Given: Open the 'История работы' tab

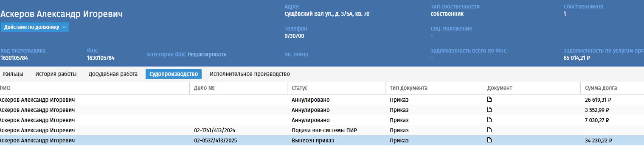Looking at the screenshot, I should pyautogui.click(x=56, y=74).
